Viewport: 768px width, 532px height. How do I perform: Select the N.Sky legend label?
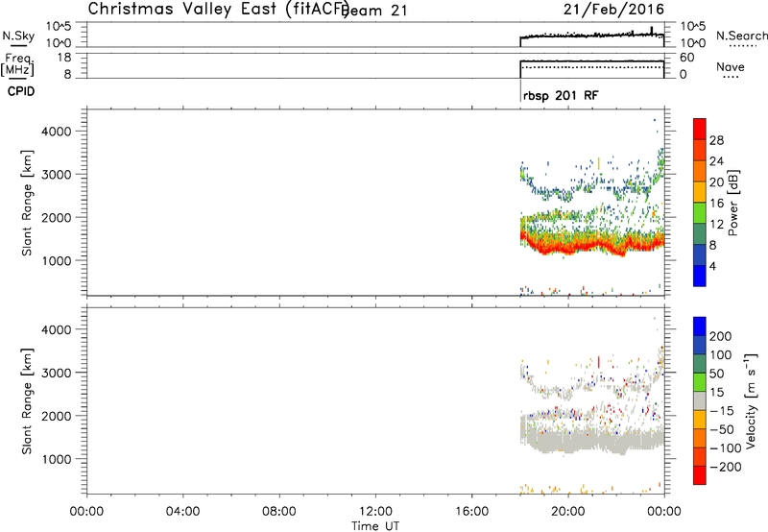point(18,36)
